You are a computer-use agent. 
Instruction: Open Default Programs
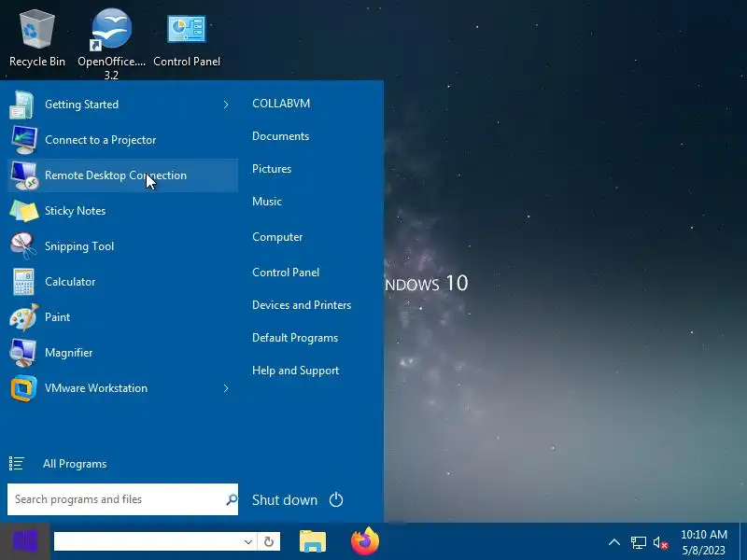coord(295,338)
